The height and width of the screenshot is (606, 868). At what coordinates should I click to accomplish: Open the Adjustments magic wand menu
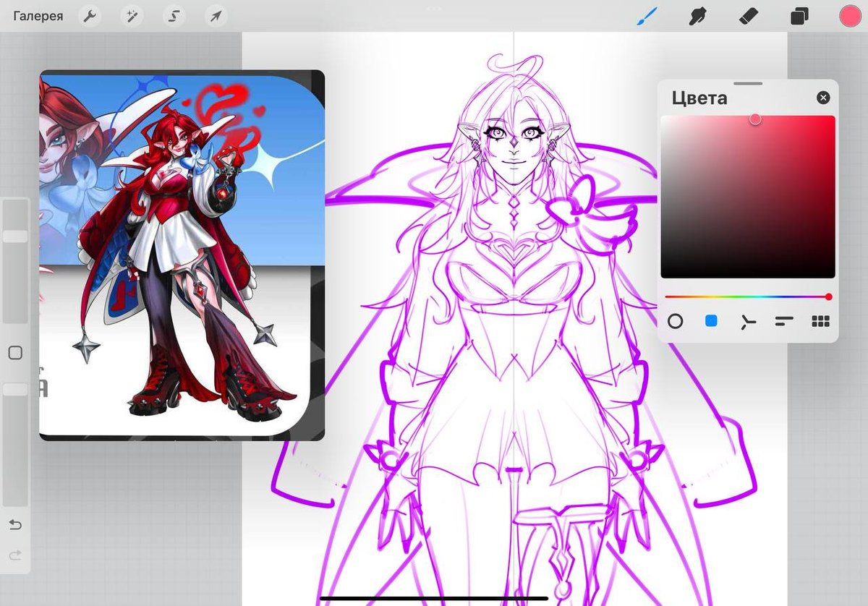coord(131,16)
